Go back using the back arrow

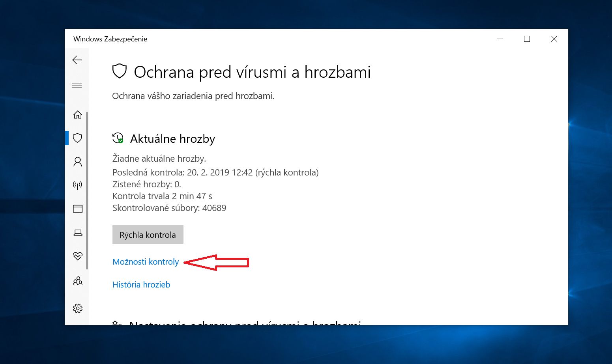click(77, 60)
